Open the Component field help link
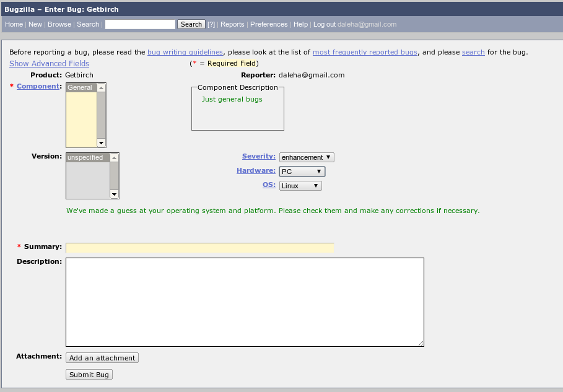Screen dimensions: 563x392 pos(38,86)
